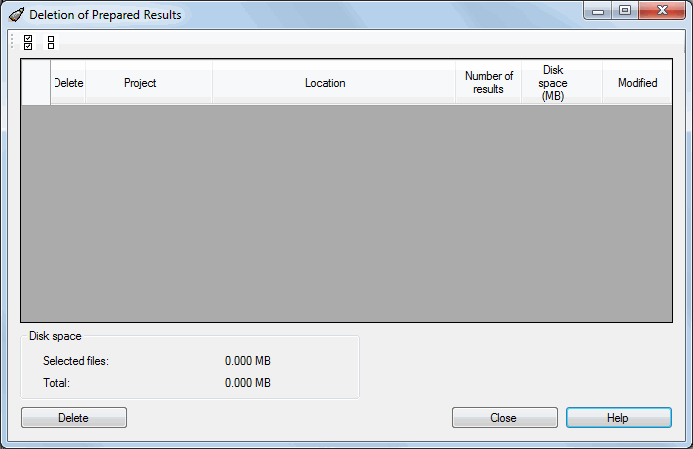Maximize the dialog window

pos(625,11)
